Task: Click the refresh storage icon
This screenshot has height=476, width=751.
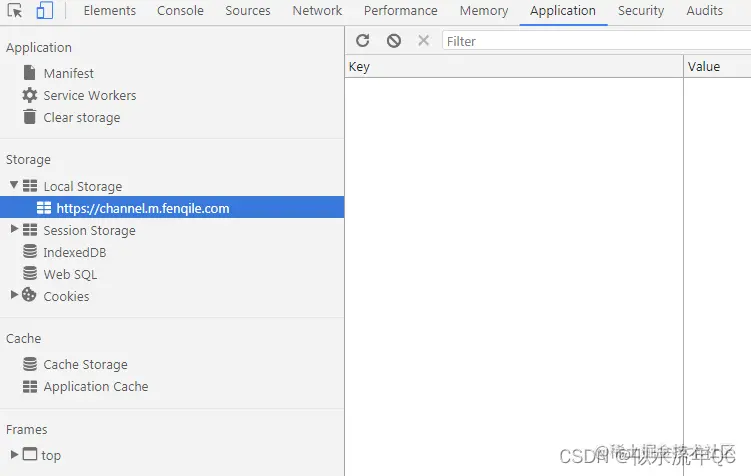Action: (363, 41)
